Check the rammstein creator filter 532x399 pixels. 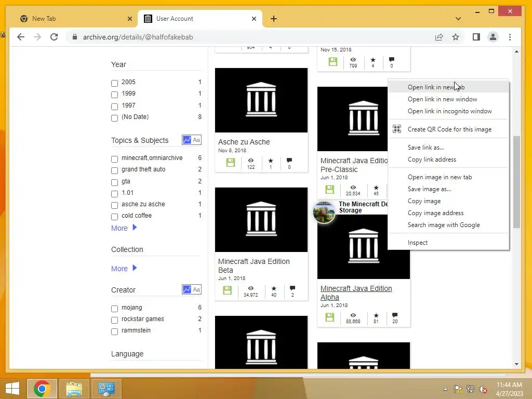115,331
